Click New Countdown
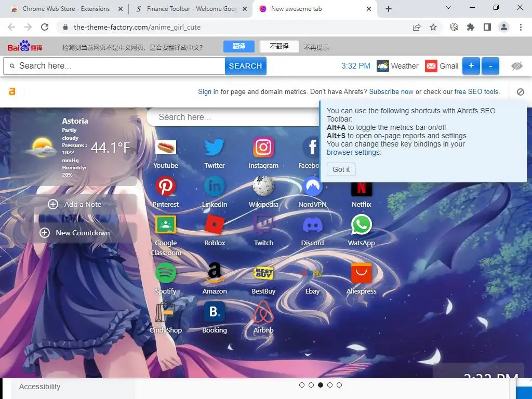 coord(75,233)
